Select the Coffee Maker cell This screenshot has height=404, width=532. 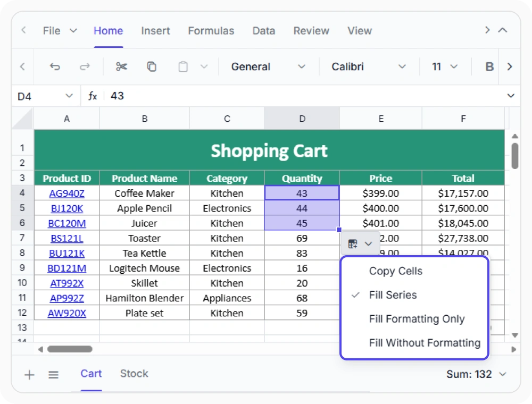(x=145, y=193)
